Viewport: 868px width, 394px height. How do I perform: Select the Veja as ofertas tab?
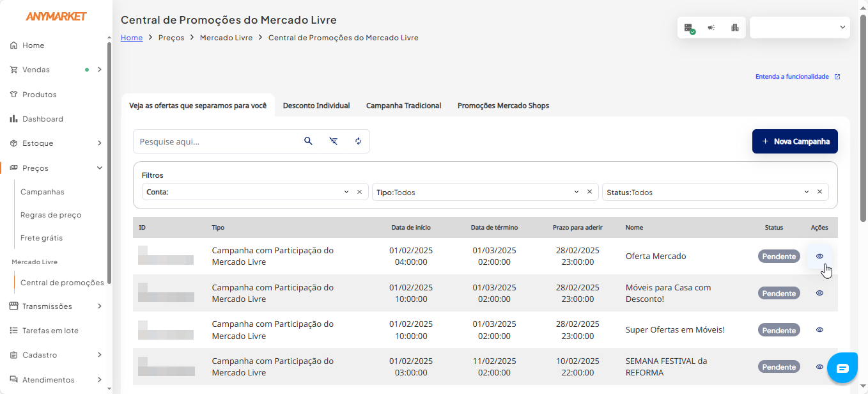click(x=198, y=106)
